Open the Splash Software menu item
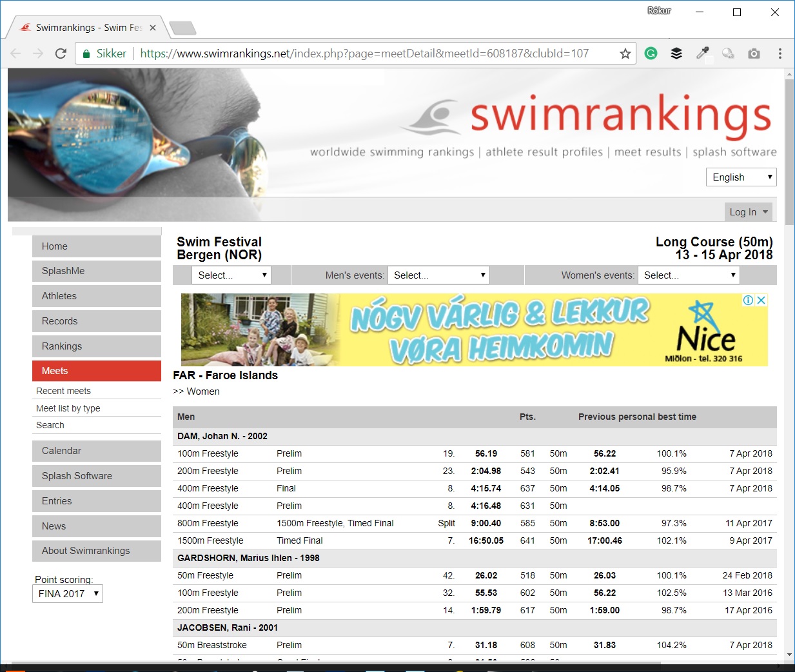 pyautogui.click(x=97, y=476)
